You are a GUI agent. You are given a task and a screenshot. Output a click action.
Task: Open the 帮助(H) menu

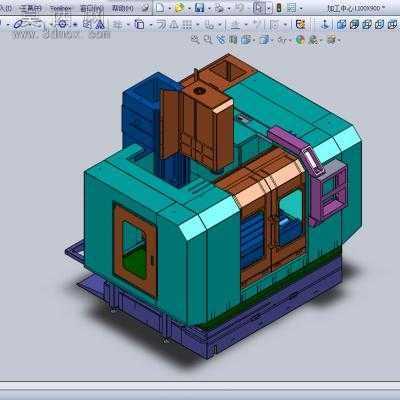[122, 8]
